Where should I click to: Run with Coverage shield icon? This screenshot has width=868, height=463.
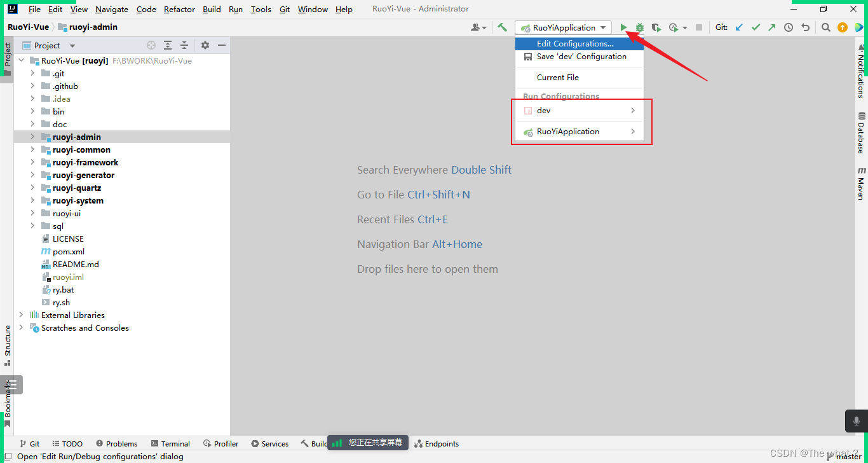click(656, 27)
